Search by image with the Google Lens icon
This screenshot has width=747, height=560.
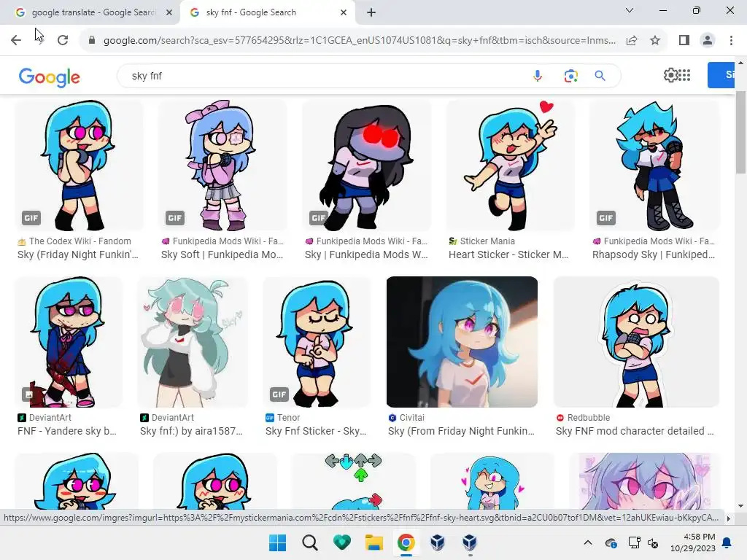[570, 76]
